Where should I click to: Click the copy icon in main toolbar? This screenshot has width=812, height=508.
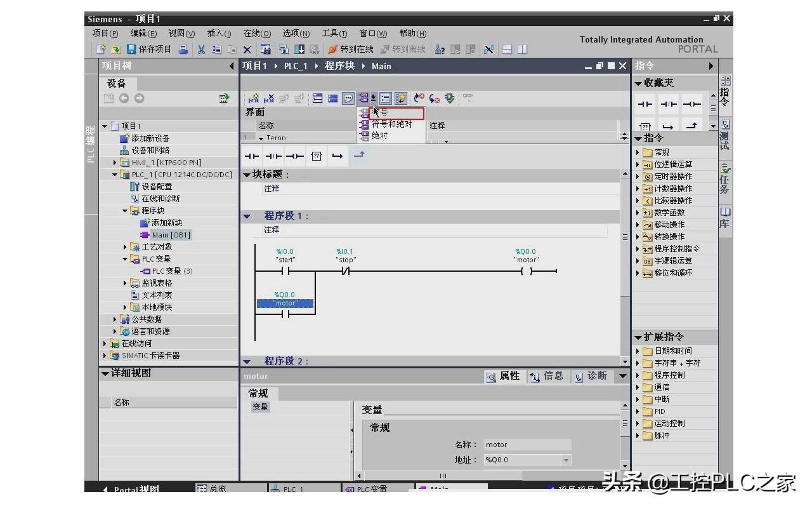click(x=217, y=50)
